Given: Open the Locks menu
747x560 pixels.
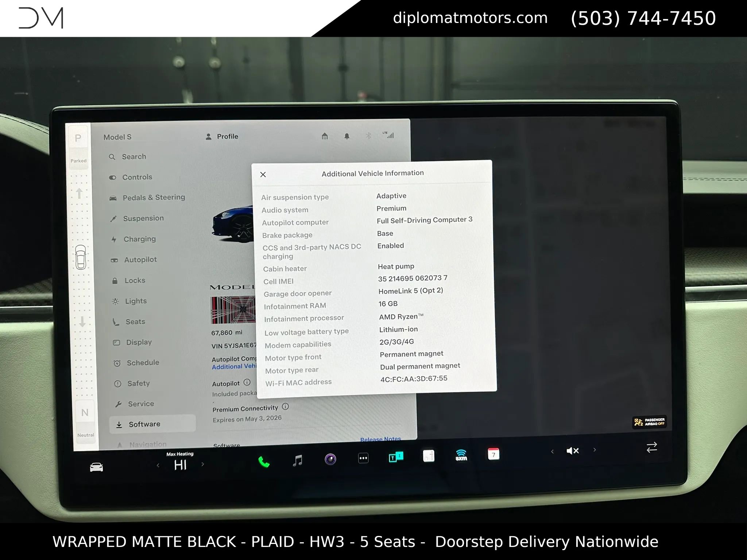Looking at the screenshot, I should (x=128, y=280).
